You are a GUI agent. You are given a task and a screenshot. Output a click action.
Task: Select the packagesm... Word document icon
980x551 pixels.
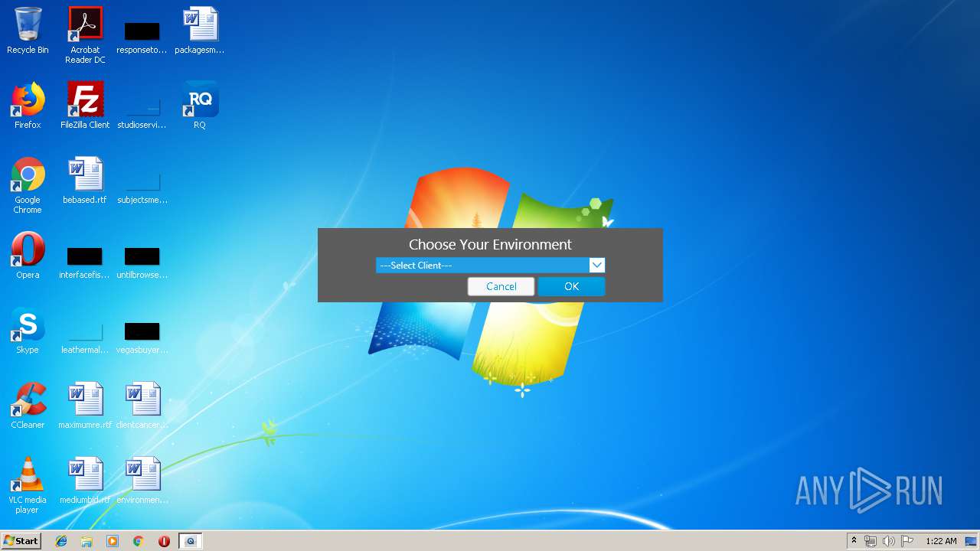(x=200, y=31)
